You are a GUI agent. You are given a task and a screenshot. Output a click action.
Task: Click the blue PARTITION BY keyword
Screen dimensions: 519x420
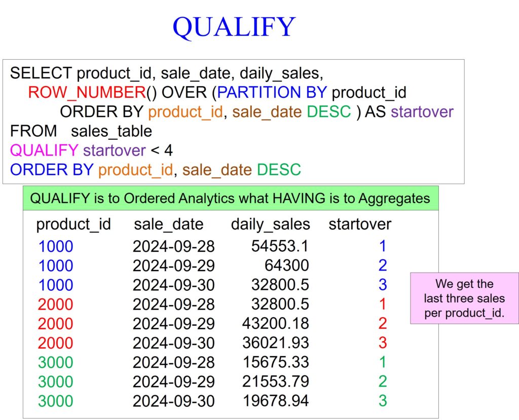tap(272, 92)
